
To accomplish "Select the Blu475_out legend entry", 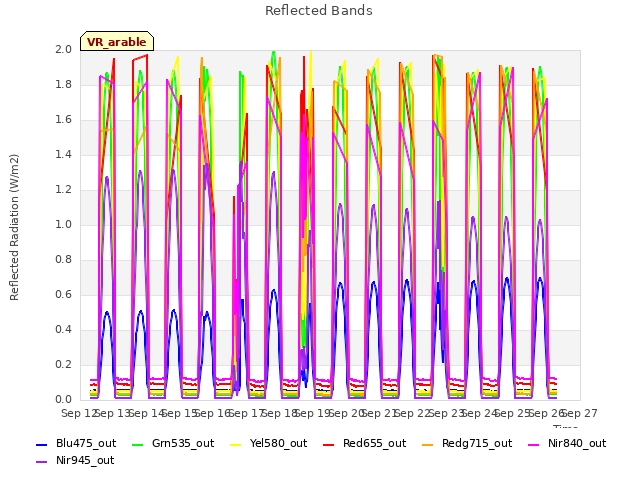I will pyautogui.click(x=76, y=444).
